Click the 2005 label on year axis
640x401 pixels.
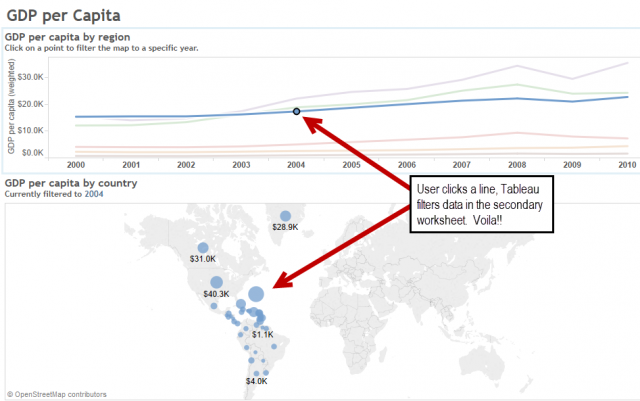(351, 165)
